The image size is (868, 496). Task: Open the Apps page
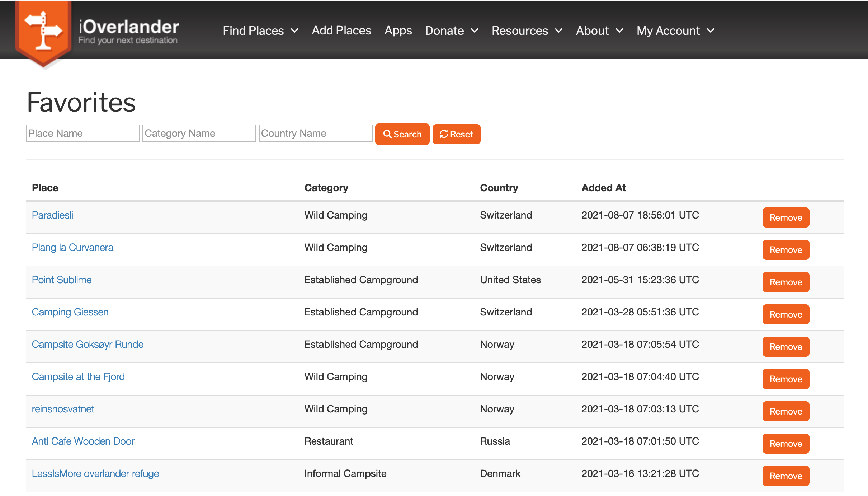(398, 31)
